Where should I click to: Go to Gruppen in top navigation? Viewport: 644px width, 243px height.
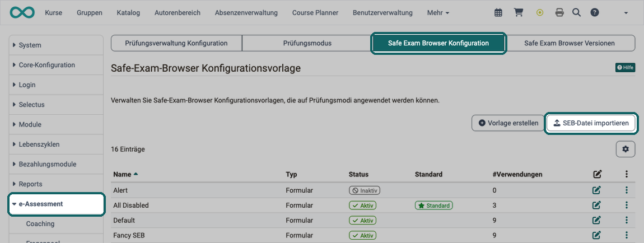click(x=90, y=13)
